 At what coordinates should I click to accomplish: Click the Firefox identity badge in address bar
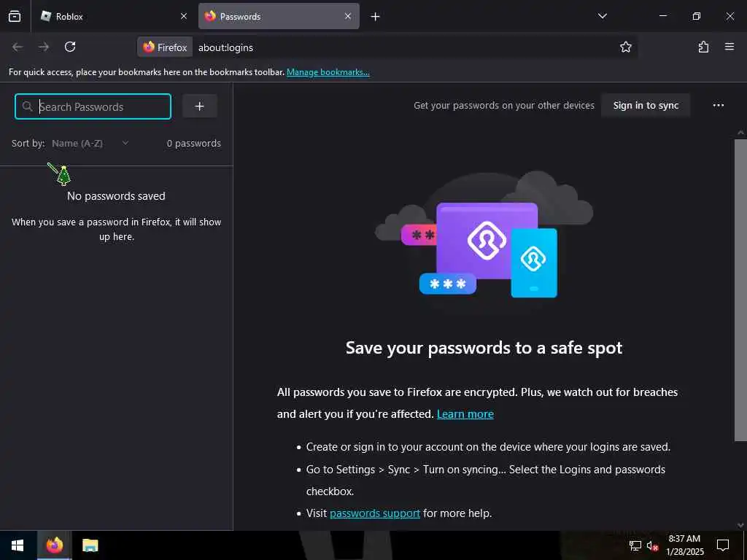[x=166, y=47]
